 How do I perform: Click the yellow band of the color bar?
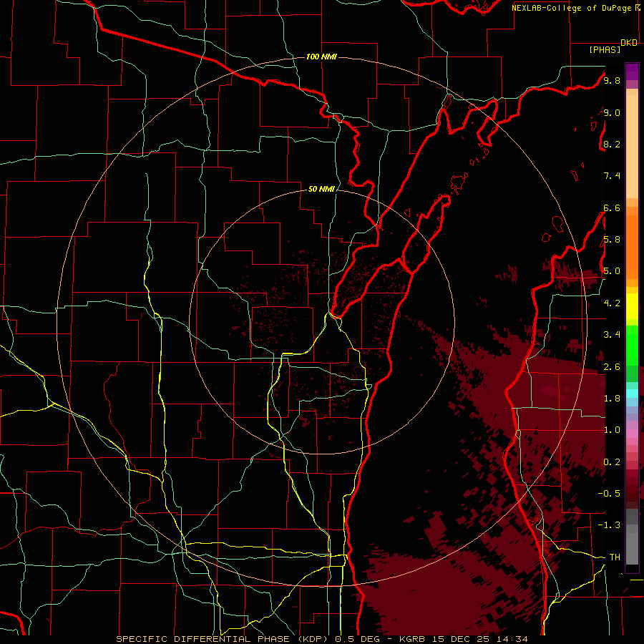(632, 306)
